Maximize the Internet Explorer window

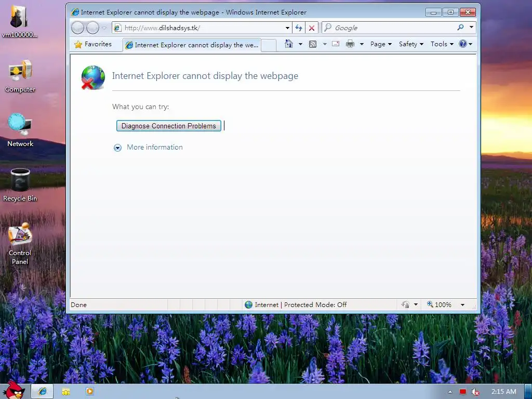[450, 12]
